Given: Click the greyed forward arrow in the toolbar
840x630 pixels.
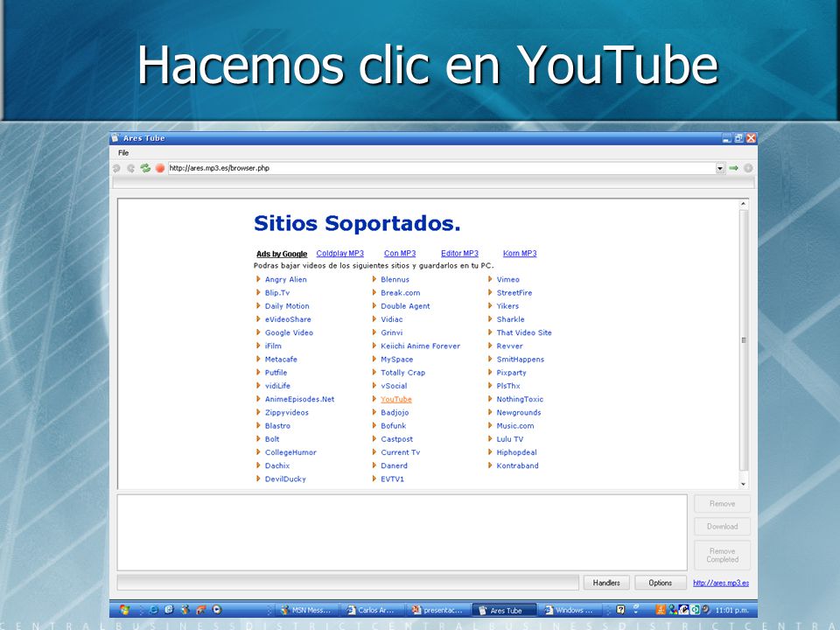Looking at the screenshot, I should tap(130, 168).
